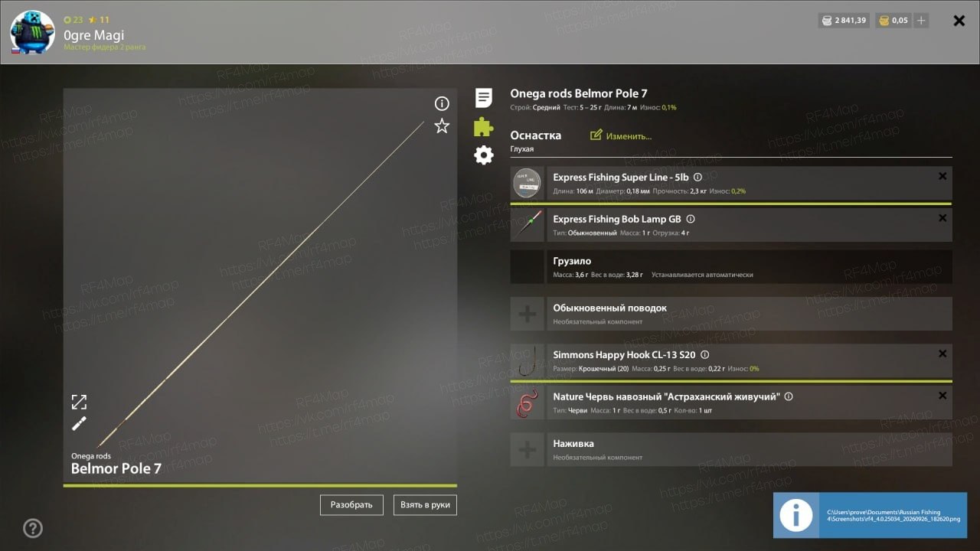Image resolution: width=980 pixels, height=551 pixels.
Task: Remove the Nature Червь навозный bait
Action: tap(942, 396)
